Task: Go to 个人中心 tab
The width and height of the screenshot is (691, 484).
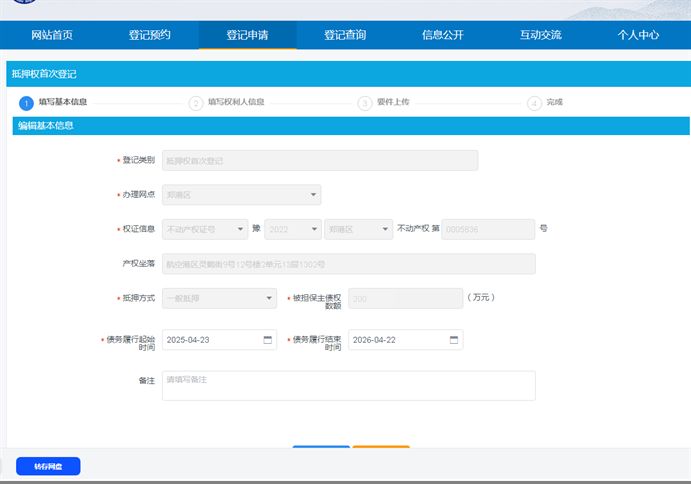Action: coord(638,35)
